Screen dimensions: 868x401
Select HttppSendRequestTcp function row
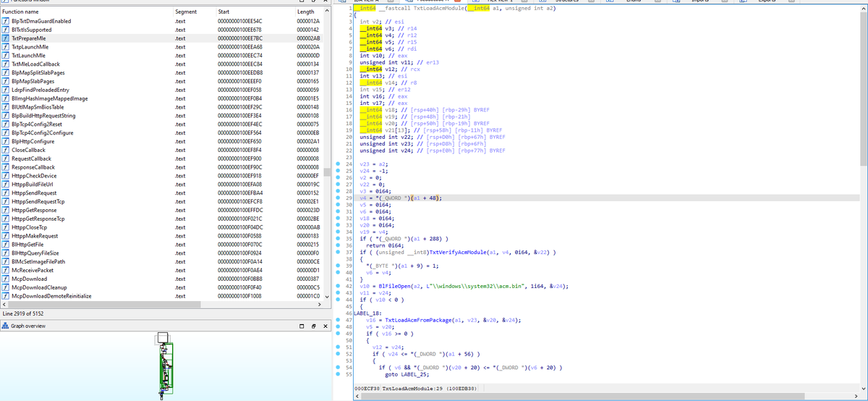[161, 201]
